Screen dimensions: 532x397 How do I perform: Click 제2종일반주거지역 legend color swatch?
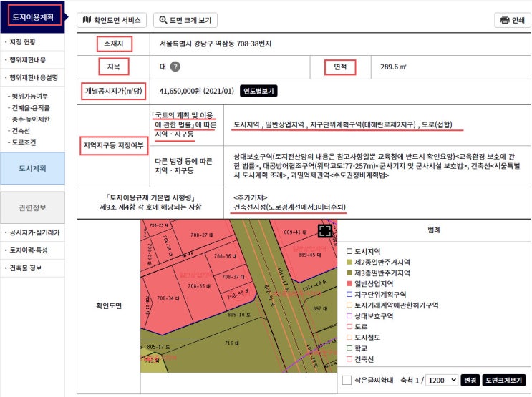click(349, 262)
